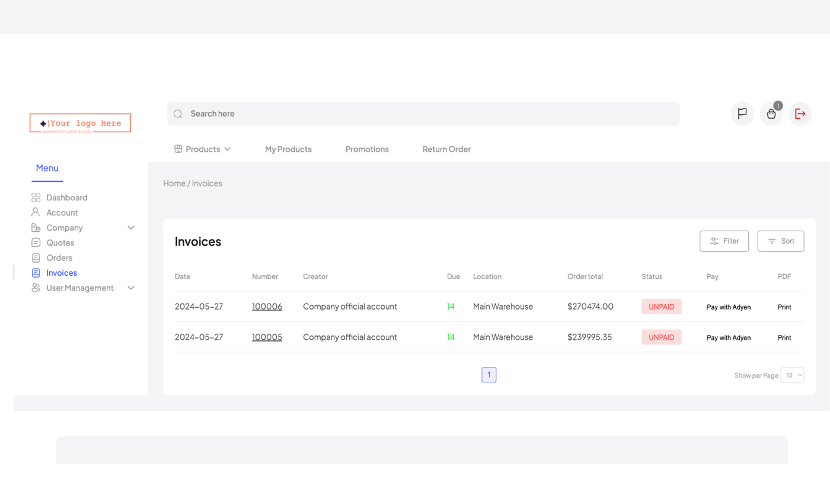Viewport: 830px width, 504px height.
Task: Expand the Company submenu chevron
Action: tap(131, 228)
